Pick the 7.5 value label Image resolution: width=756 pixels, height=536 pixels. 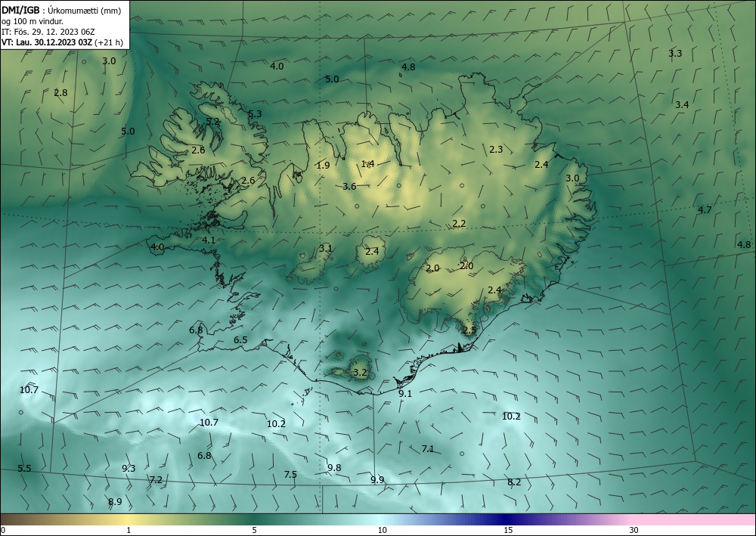click(290, 474)
